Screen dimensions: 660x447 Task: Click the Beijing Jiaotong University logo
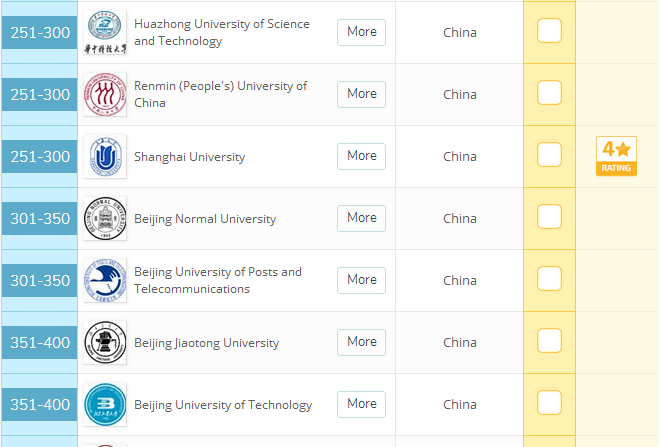pyautogui.click(x=105, y=343)
